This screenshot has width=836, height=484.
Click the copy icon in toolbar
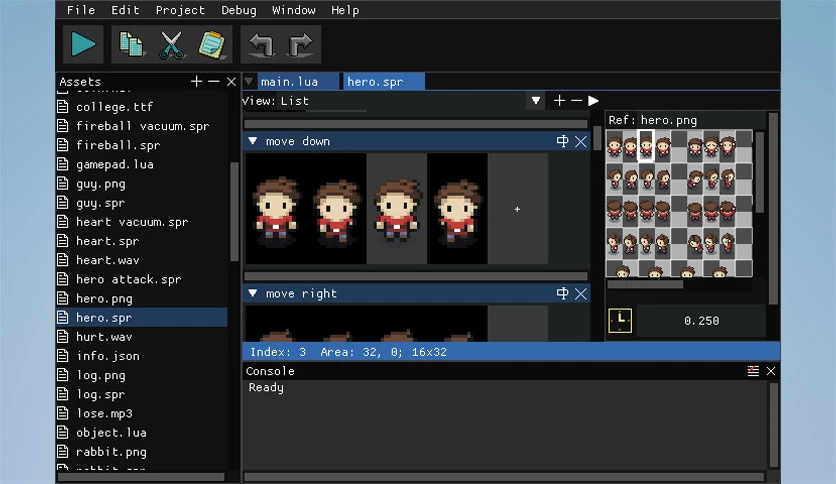point(131,44)
